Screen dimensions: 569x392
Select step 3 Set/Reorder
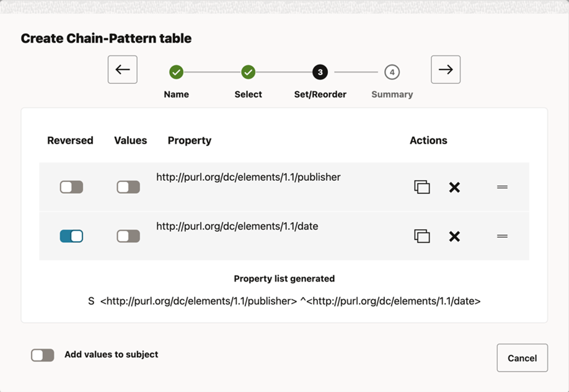[x=320, y=72]
